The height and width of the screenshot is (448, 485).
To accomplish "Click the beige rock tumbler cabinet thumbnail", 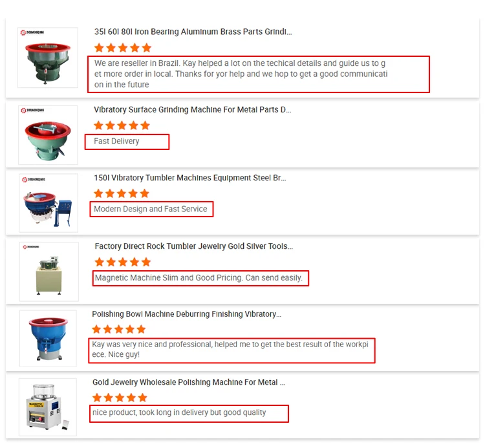I will (x=48, y=272).
